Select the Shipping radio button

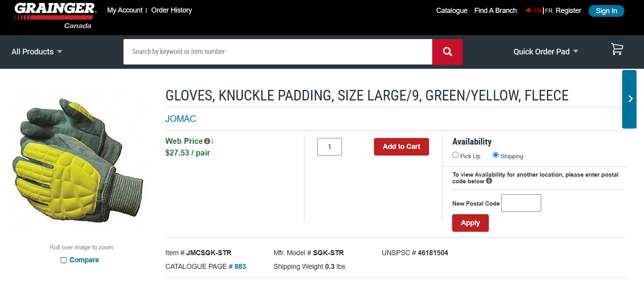[x=496, y=155]
